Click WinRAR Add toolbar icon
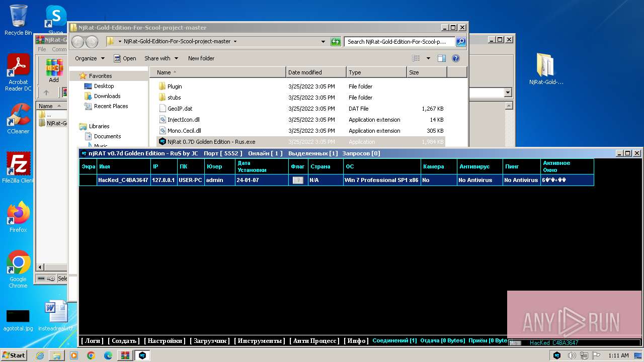The width and height of the screenshot is (644, 362). pyautogui.click(x=54, y=70)
